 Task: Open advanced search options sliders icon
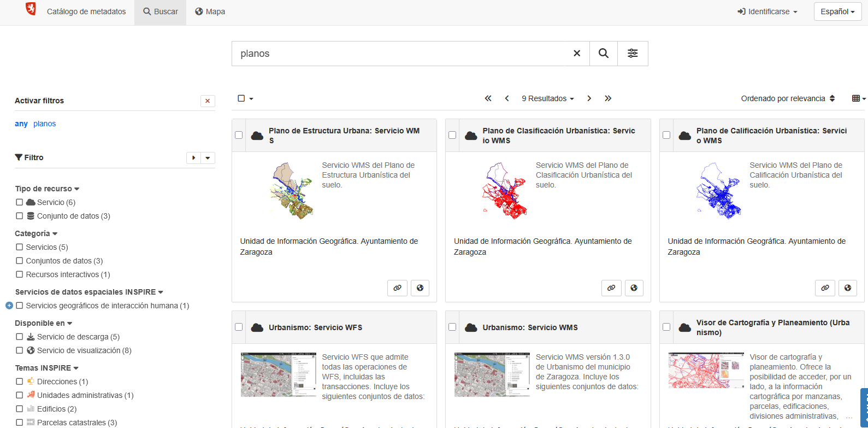point(633,54)
